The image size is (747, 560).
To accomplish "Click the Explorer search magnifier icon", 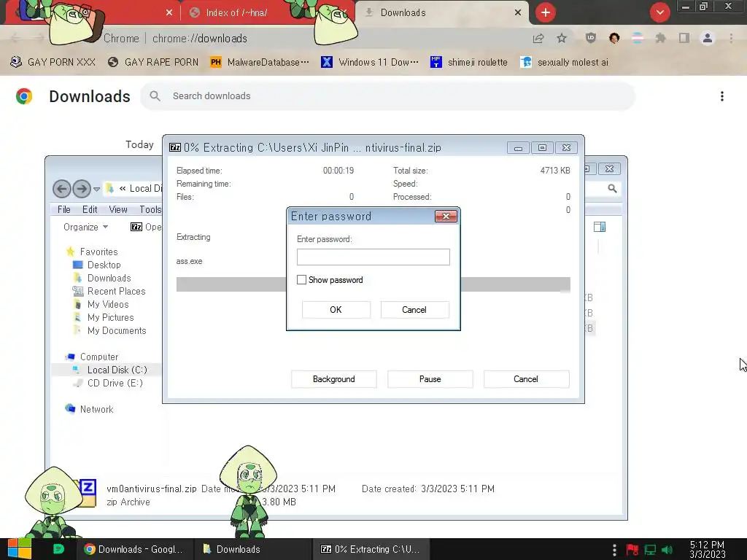I will click(612, 189).
